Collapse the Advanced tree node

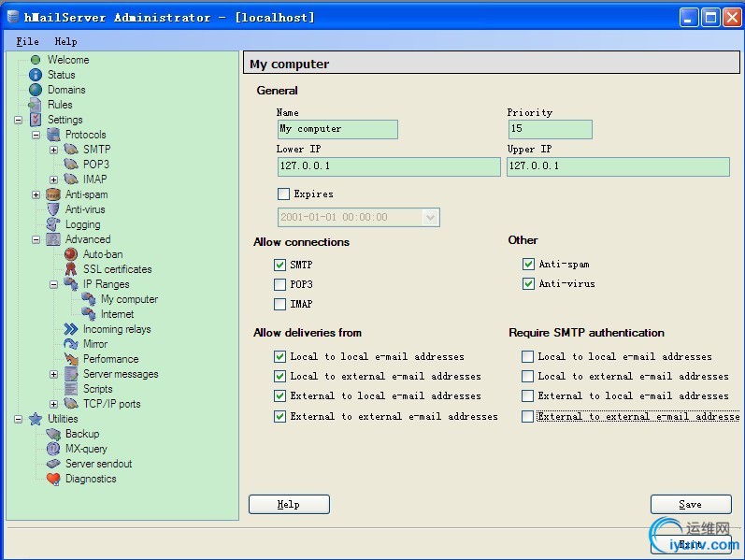(36, 239)
